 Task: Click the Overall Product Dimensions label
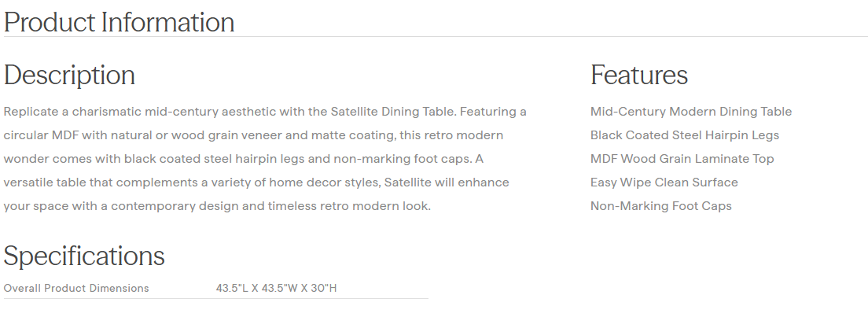click(x=76, y=288)
